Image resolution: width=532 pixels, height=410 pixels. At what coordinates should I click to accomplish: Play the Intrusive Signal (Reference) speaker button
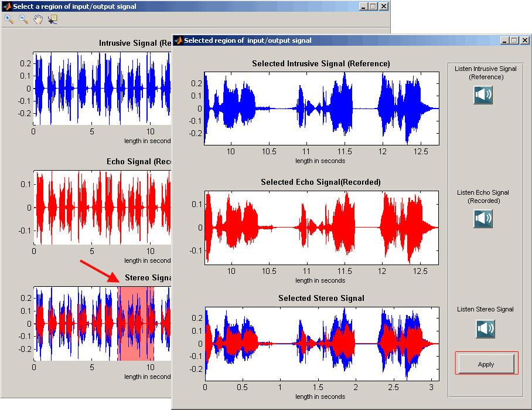click(x=483, y=95)
